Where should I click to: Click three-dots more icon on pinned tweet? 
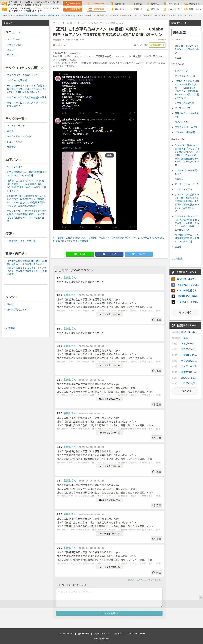tap(134, 77)
